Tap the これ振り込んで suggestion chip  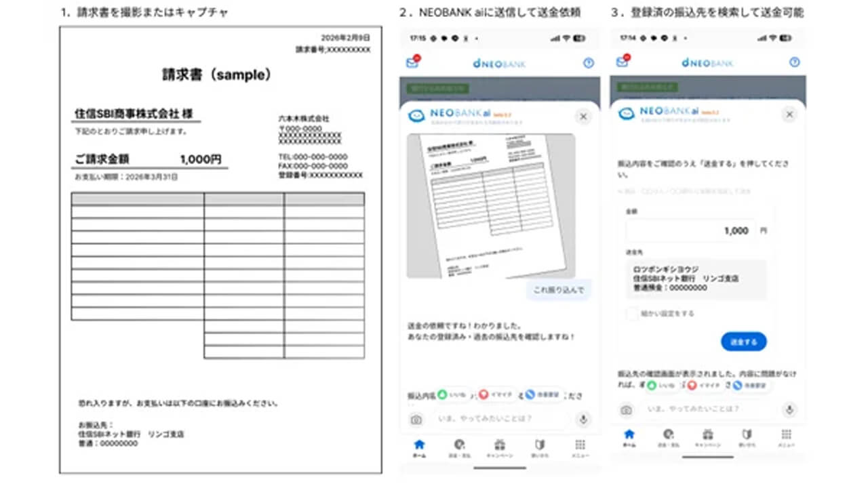click(558, 289)
